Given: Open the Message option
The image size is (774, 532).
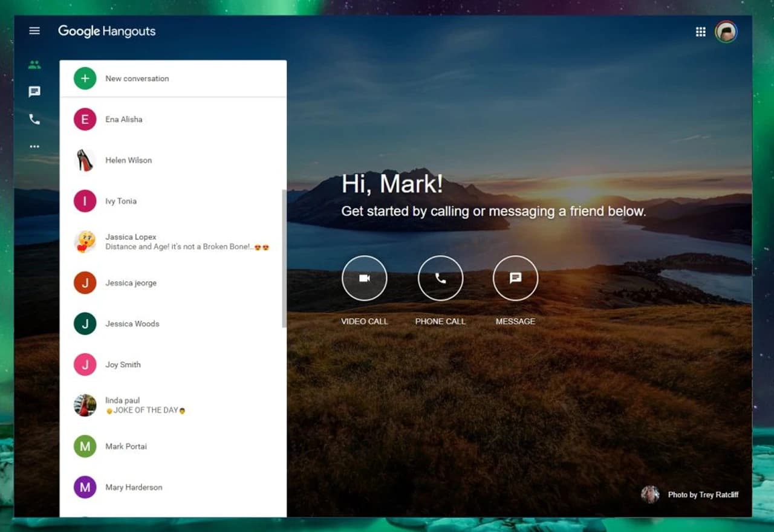Looking at the screenshot, I should (515, 277).
